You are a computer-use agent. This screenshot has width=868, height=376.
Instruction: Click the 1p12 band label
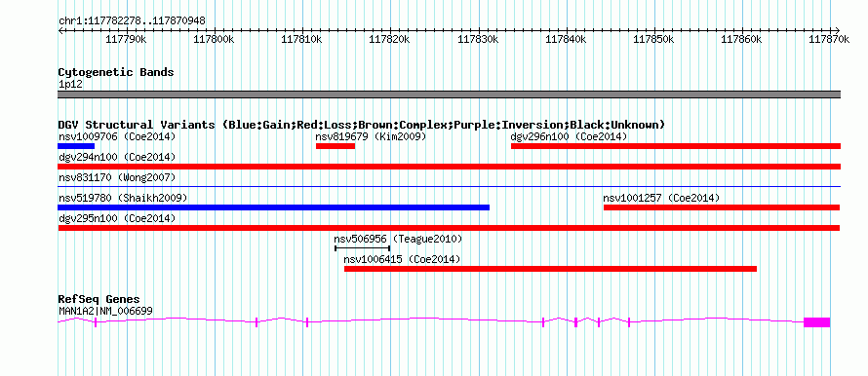(x=71, y=85)
